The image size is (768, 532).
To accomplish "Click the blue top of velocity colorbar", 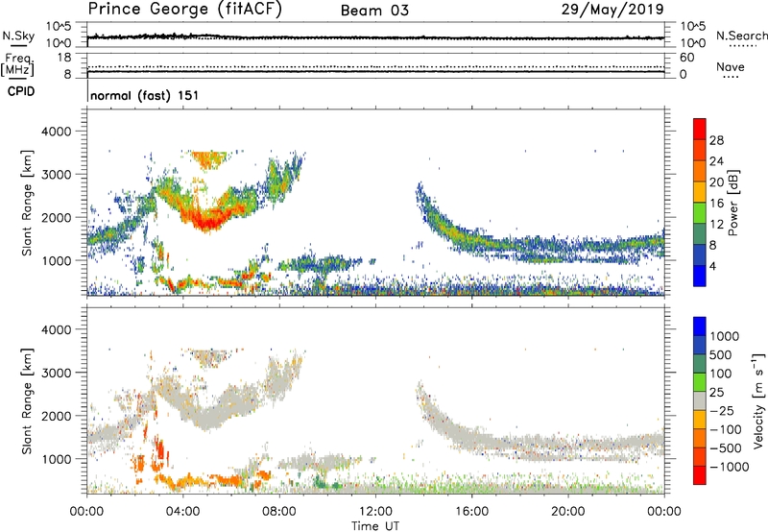I will tap(700, 326).
